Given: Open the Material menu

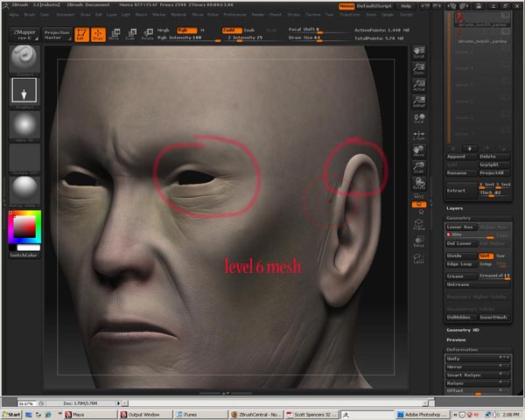Looking at the screenshot, I should coord(178,15).
